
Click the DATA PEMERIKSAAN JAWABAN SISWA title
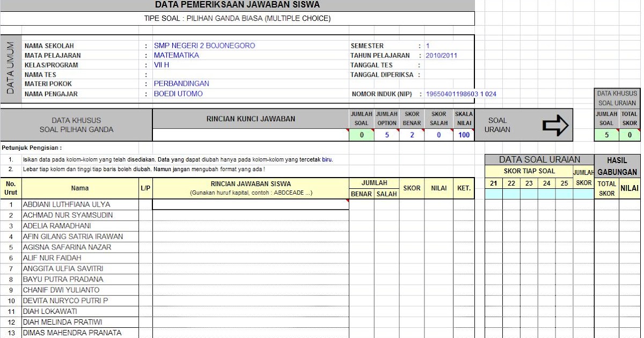237,5
